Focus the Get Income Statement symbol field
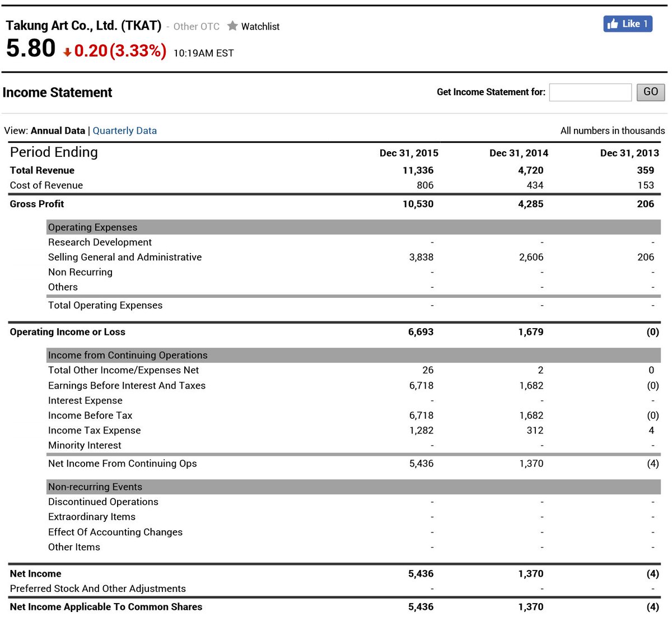This screenshot has width=672, height=626. 590,92
